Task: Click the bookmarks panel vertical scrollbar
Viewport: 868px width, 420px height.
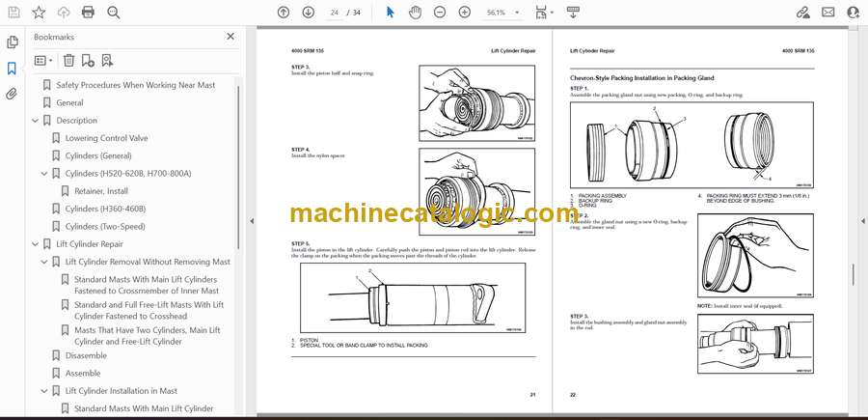Action: click(x=238, y=166)
